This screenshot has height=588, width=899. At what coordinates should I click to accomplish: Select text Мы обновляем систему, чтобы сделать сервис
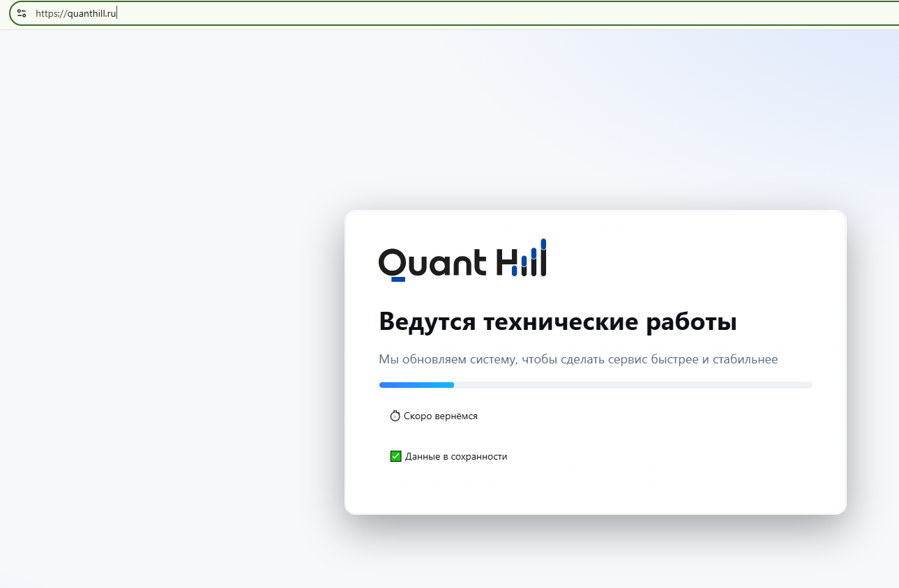tap(513, 360)
